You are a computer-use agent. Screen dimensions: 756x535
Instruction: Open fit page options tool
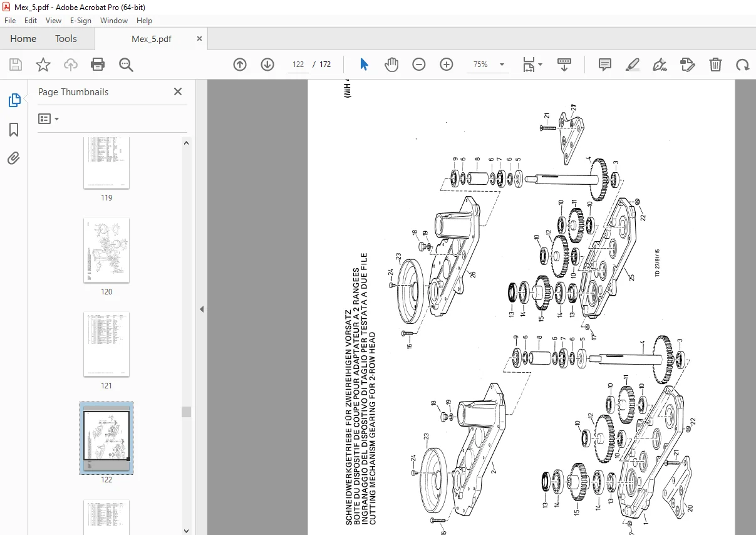click(x=532, y=65)
